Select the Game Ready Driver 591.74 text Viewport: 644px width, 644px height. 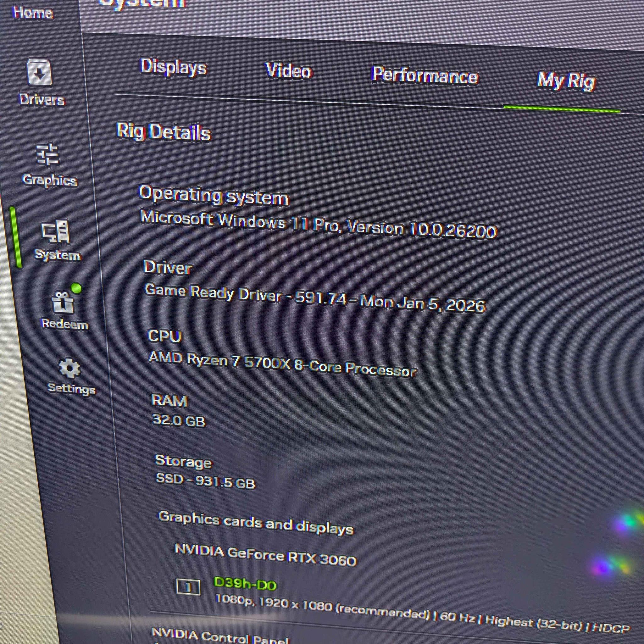click(x=315, y=298)
